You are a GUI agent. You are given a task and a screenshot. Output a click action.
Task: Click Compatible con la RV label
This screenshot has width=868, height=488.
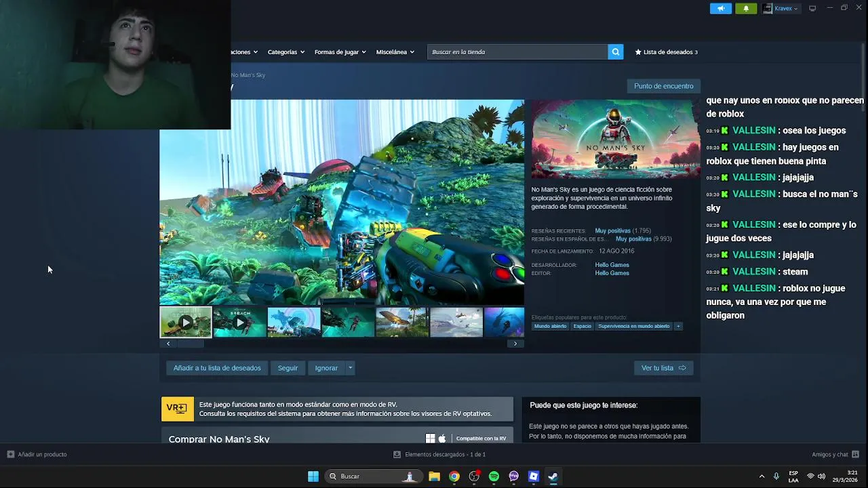click(x=481, y=439)
